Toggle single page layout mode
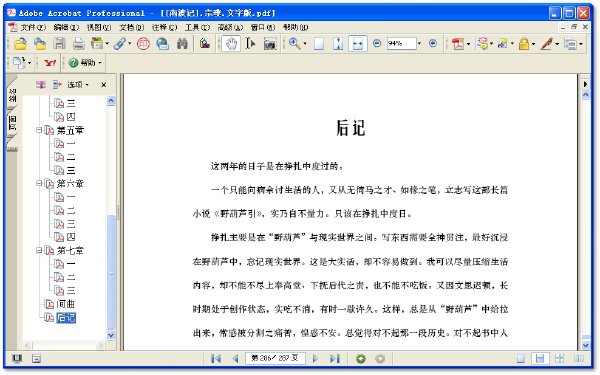Image resolution: width=600 pixels, height=375 pixels. (x=521, y=359)
